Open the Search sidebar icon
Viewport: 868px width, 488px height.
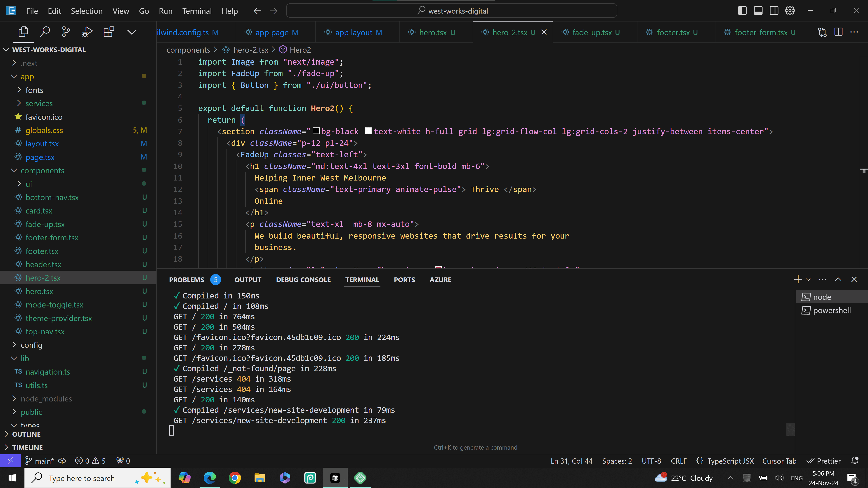(x=45, y=32)
